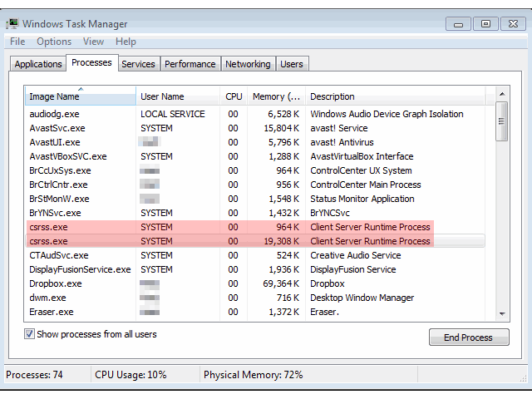532x399 pixels.
Task: Click Windows Audio Device Graph Isolation description
Action: [x=387, y=114]
